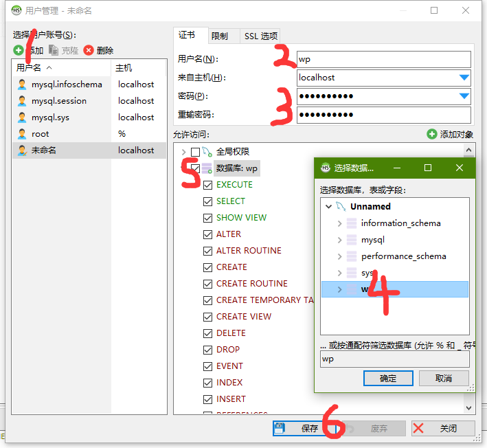This screenshot has height=448, width=487.
Task: Click the clone user icon
Action: pos(54,50)
